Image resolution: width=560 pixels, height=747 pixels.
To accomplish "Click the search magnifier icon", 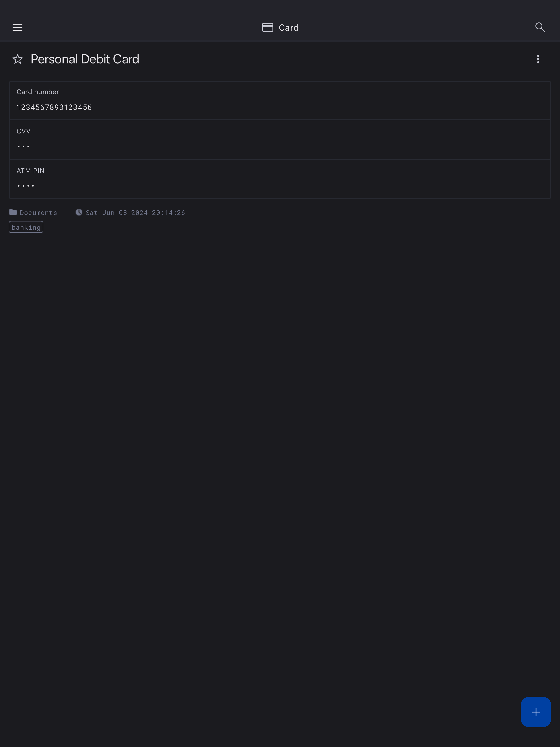I will point(540,27).
